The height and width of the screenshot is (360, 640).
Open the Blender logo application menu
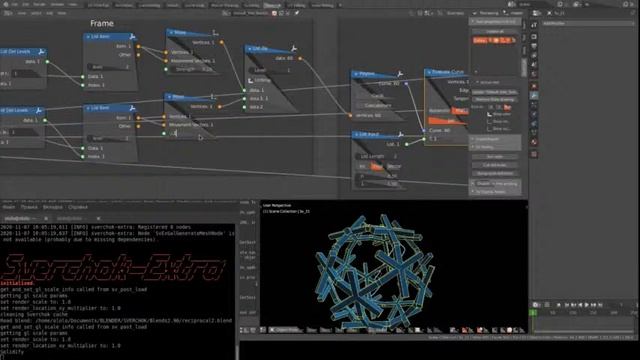[x=6, y=4]
